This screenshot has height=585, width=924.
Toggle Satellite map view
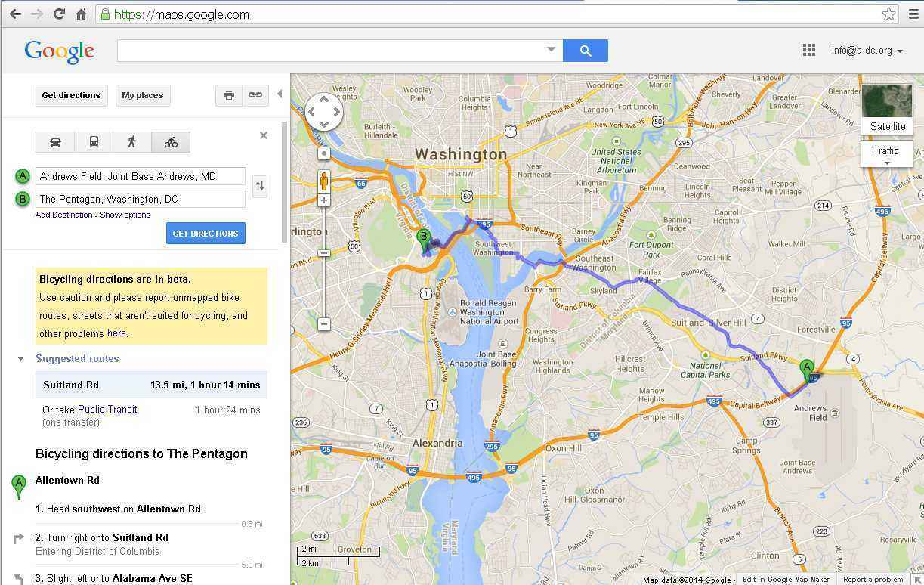[x=887, y=109]
